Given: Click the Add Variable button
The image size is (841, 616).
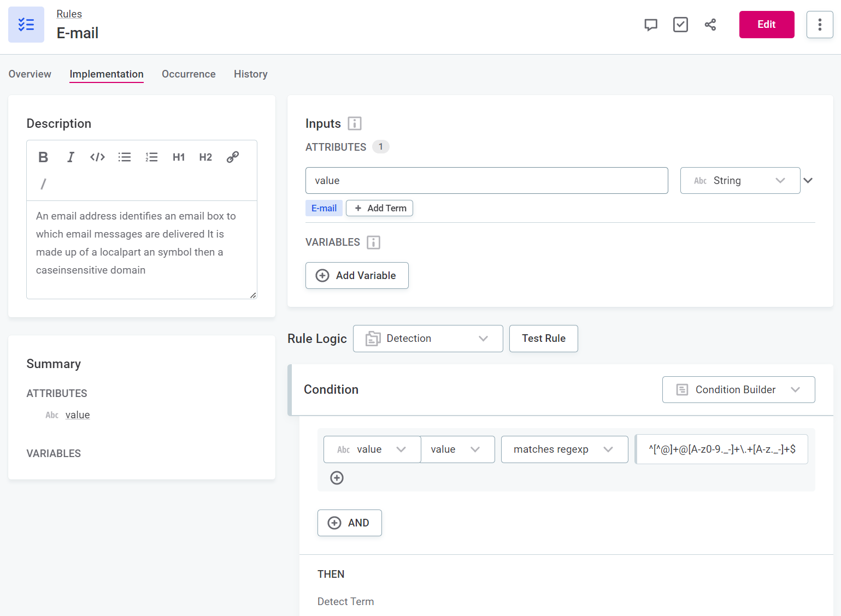Looking at the screenshot, I should pos(357,276).
